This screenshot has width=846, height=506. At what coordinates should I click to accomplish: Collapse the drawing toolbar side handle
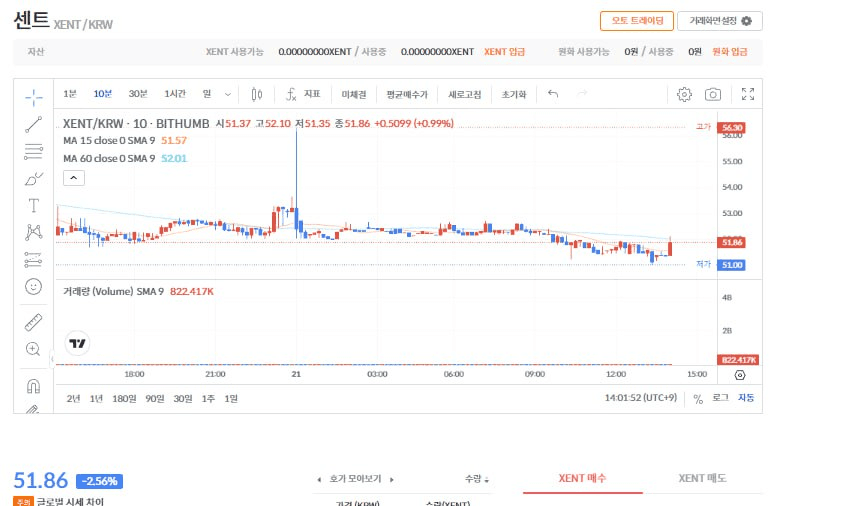(52, 358)
